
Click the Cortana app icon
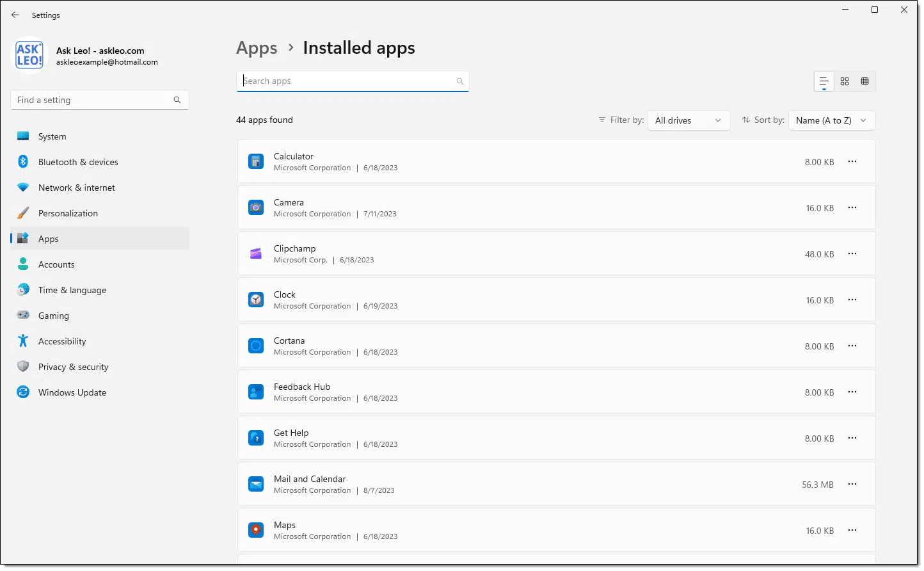256,346
